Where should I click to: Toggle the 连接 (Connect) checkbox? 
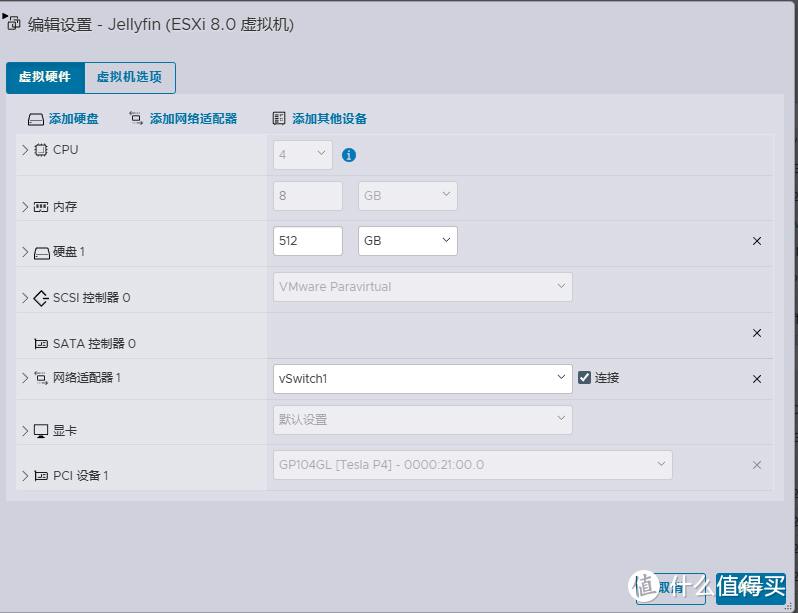584,377
